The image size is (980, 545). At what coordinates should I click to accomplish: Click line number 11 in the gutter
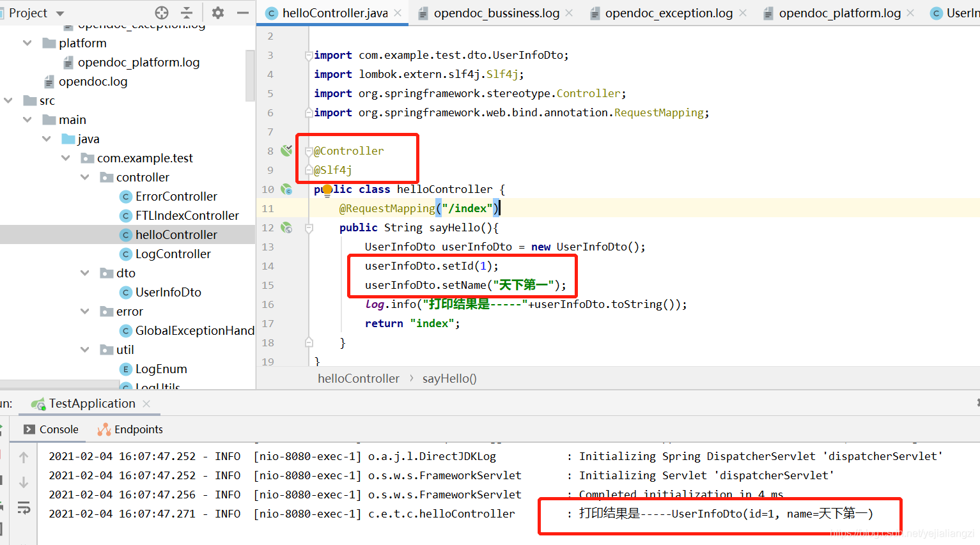point(268,208)
